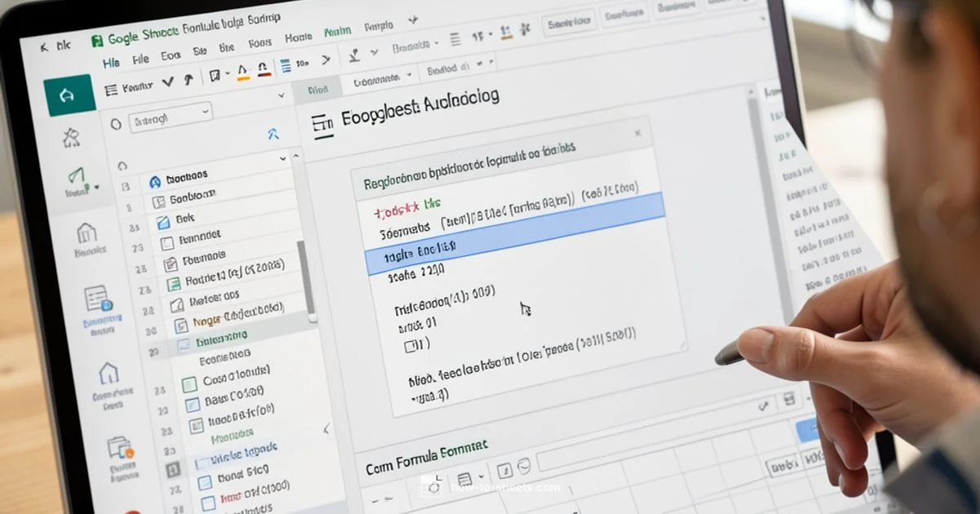The height and width of the screenshot is (514, 980).
Task: Click the green Google Sheets logo icon
Action: coord(97,40)
